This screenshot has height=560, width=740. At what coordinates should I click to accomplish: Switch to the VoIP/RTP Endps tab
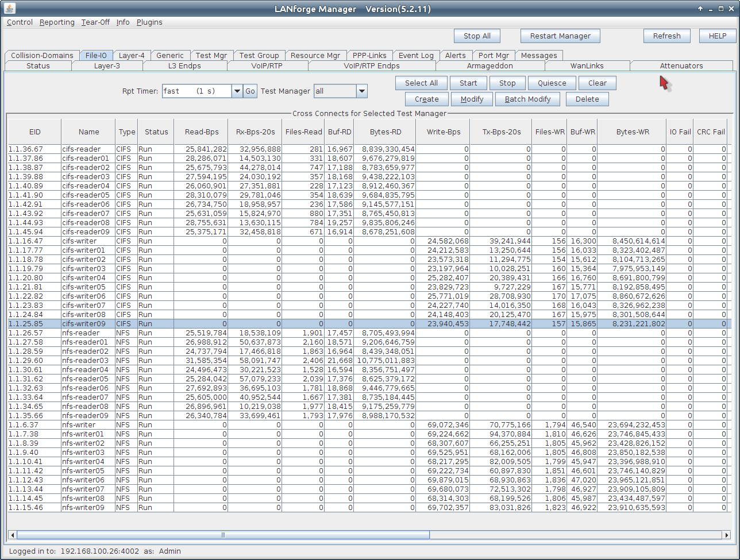click(372, 66)
